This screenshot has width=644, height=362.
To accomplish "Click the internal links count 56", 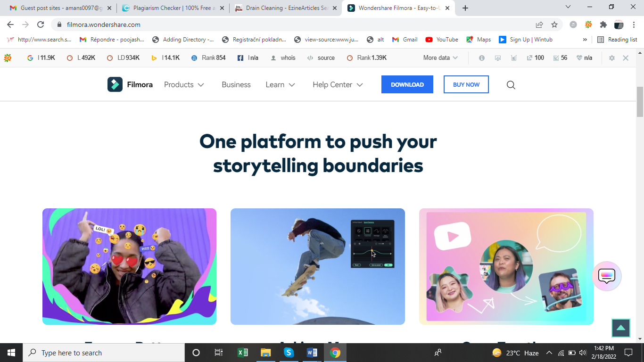I will (560, 58).
